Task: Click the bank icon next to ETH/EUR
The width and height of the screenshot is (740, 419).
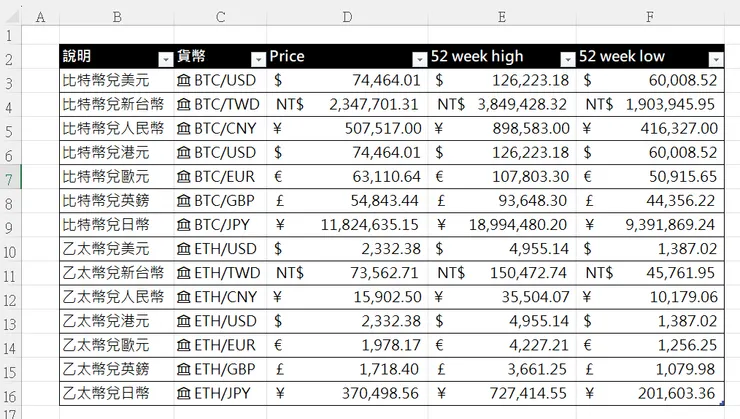Action: (184, 346)
